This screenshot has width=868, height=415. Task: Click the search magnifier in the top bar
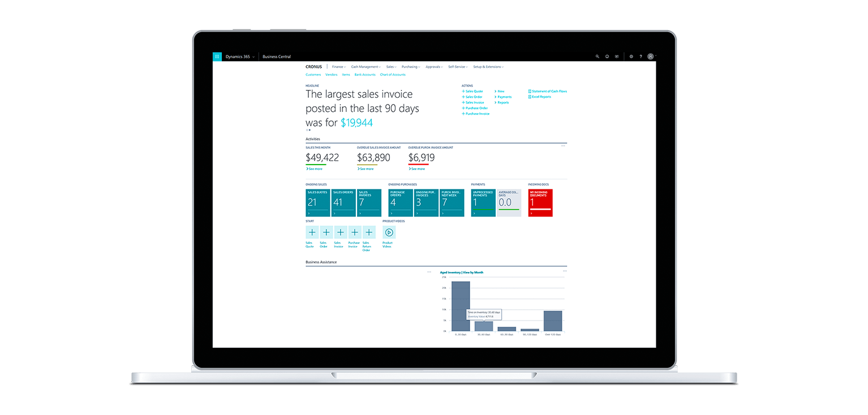pos(598,57)
